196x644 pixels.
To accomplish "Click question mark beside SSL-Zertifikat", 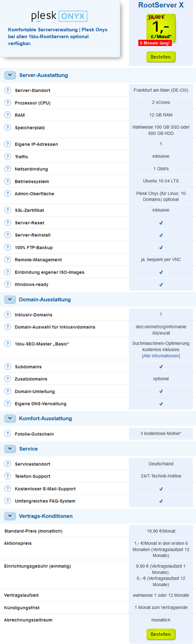I will [8, 210].
